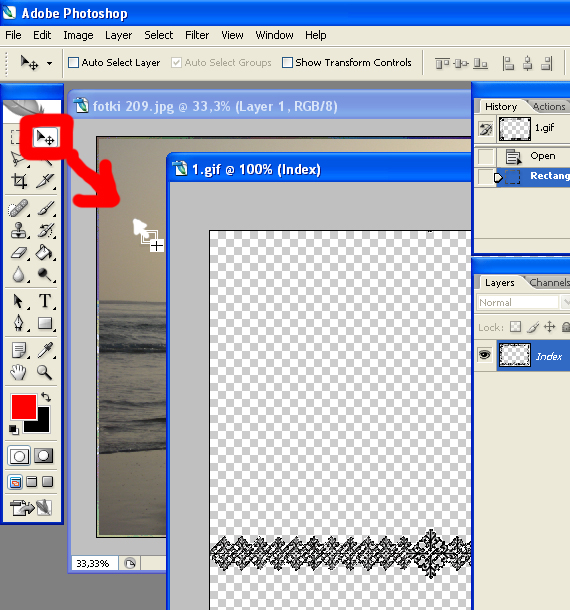
Task: Open the tool preset picker arrow
Action: point(49,63)
